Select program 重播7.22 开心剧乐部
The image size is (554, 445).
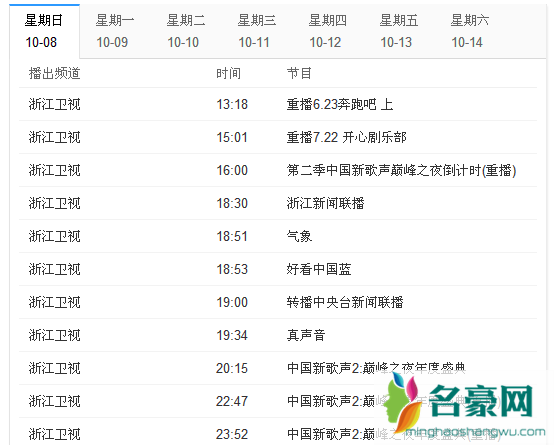347,137
